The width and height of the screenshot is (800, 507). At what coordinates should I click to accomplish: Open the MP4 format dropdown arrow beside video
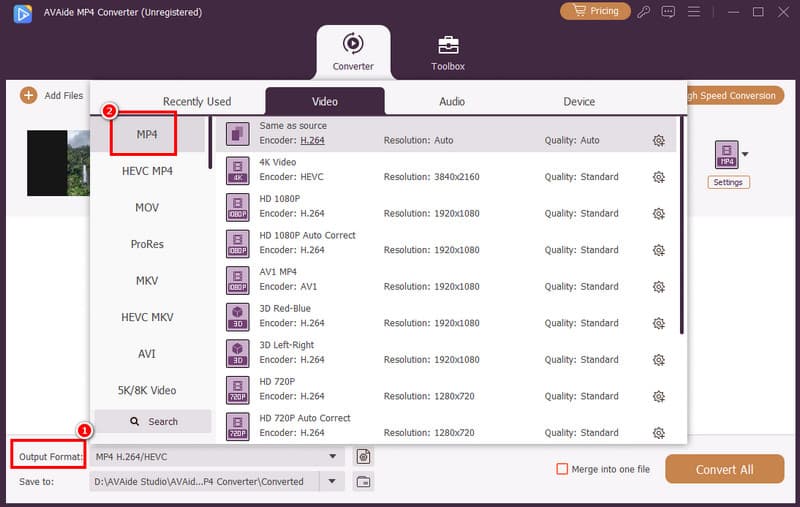pos(744,155)
